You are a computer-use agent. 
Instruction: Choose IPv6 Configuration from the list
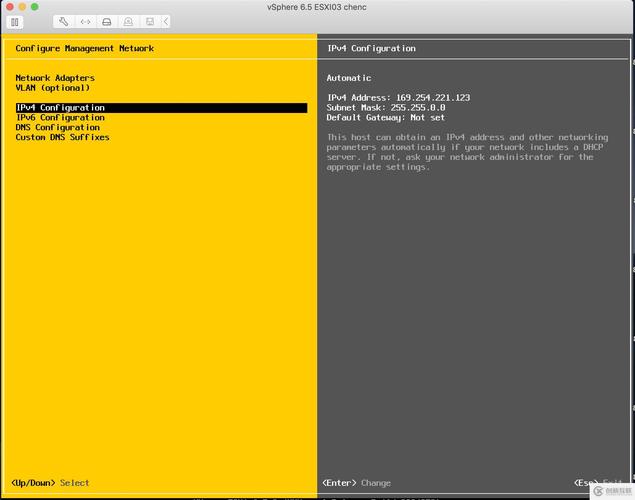(60, 118)
